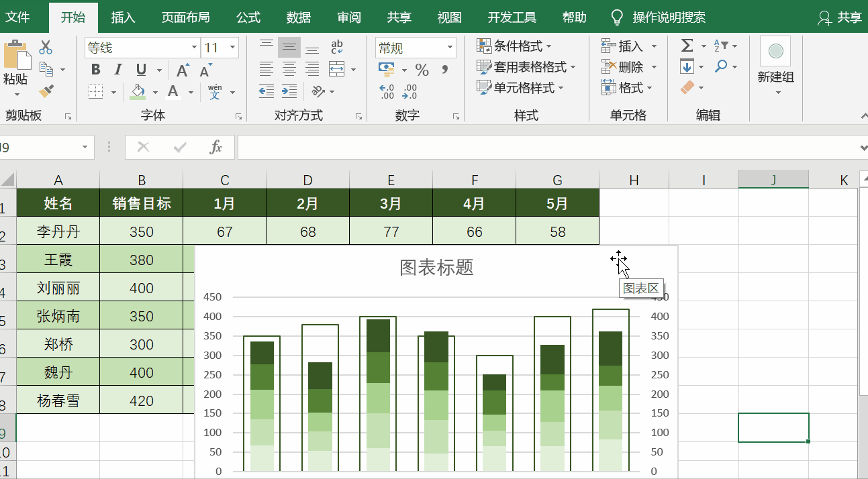868x479 pixels.
Task: Click the AutoSum (Σ) icon
Action: [x=686, y=46]
